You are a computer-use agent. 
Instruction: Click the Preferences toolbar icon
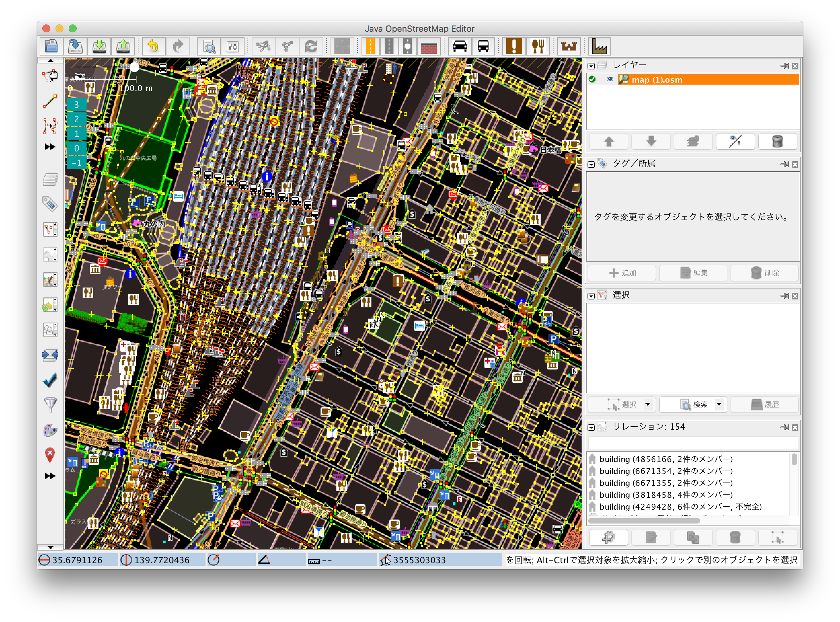pyautogui.click(x=233, y=46)
